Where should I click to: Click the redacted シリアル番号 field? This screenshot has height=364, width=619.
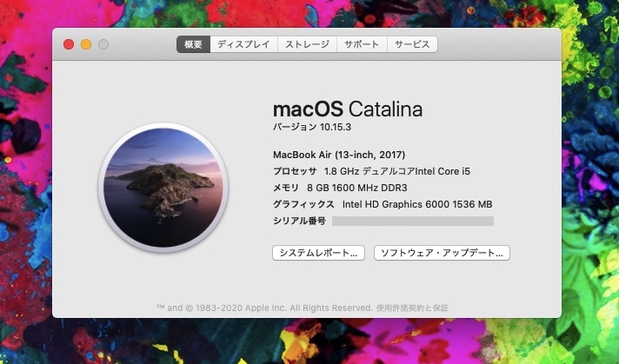(x=413, y=221)
